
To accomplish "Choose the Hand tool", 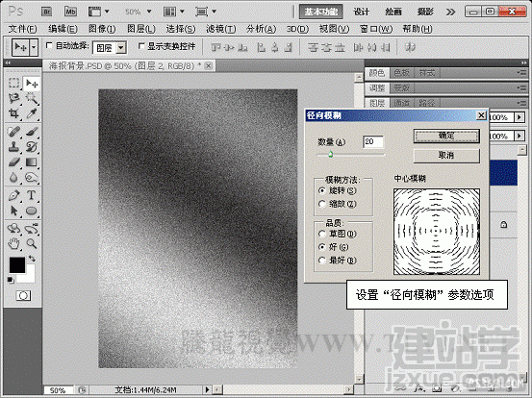I will 13,243.
